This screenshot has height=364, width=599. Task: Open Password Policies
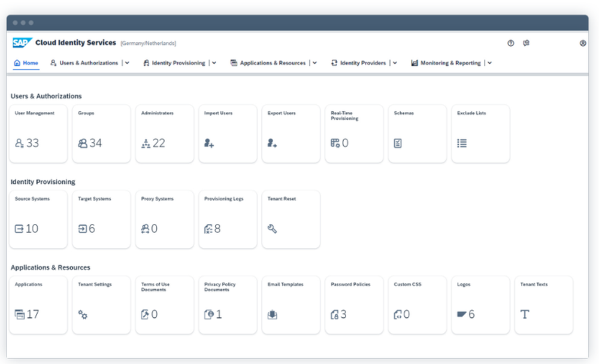point(335,313)
